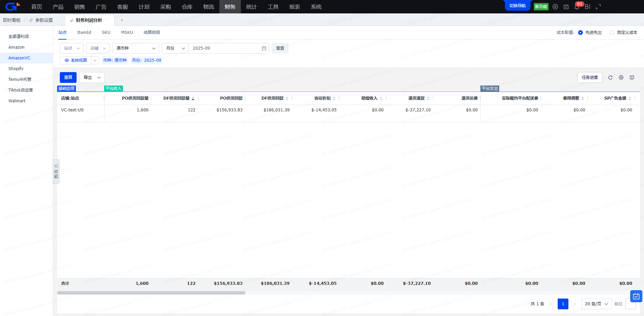Image resolution: width=644 pixels, height=316 pixels.
Task: Click the 重算 recalculate button
Action: [x=68, y=77]
